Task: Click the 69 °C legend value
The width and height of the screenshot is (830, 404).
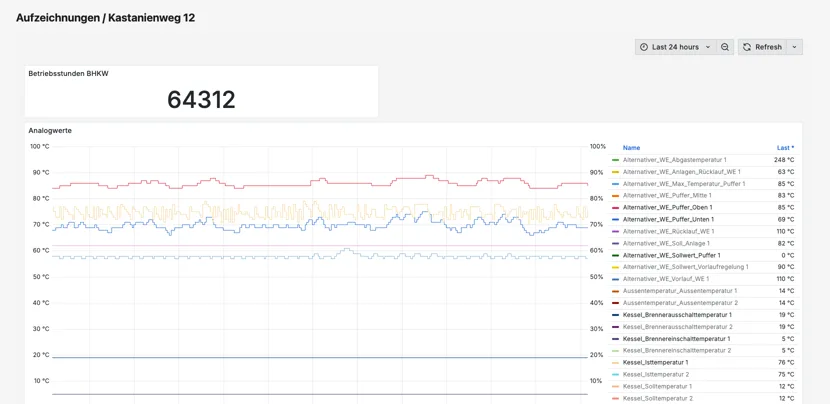Action: 786,219
